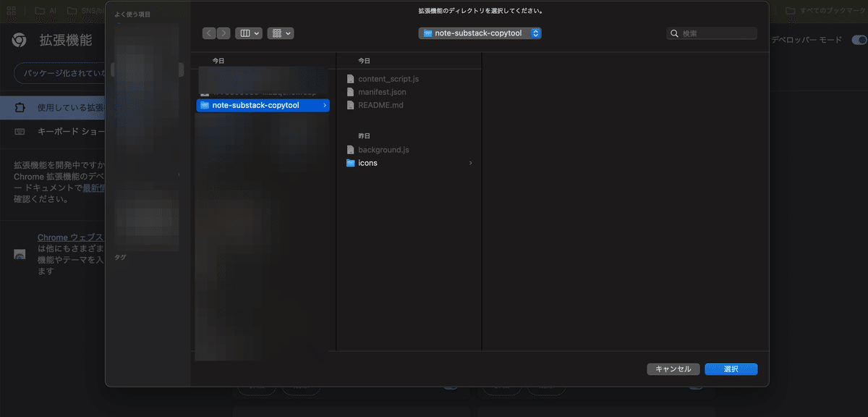Click the 選択 button
This screenshot has height=417, width=868.
pyautogui.click(x=731, y=369)
